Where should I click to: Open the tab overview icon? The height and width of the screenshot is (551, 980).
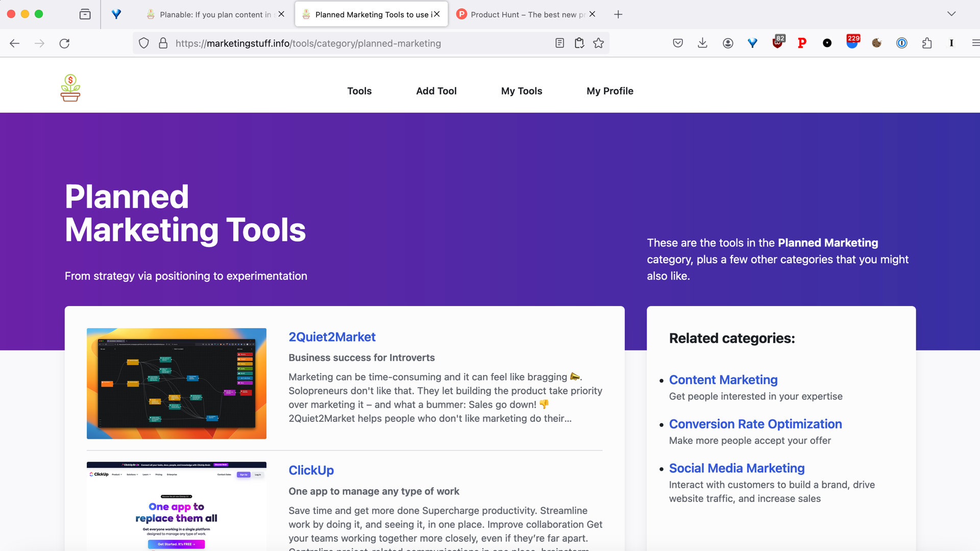tap(85, 14)
